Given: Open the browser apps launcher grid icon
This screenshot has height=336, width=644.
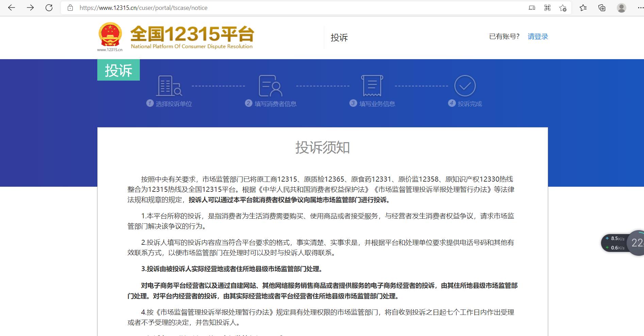Looking at the screenshot, I should point(548,7).
